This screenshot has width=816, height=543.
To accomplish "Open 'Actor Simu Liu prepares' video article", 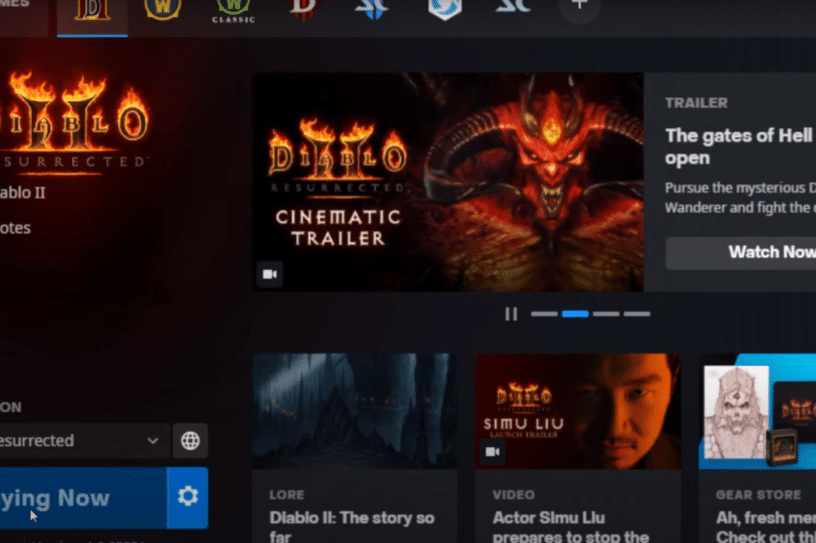I will pos(571,526).
